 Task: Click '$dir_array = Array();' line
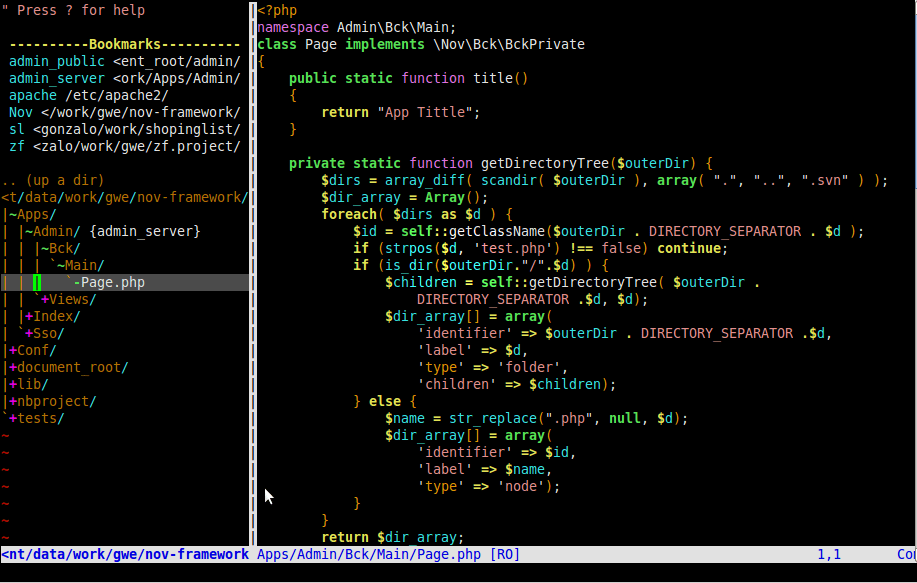(x=405, y=197)
